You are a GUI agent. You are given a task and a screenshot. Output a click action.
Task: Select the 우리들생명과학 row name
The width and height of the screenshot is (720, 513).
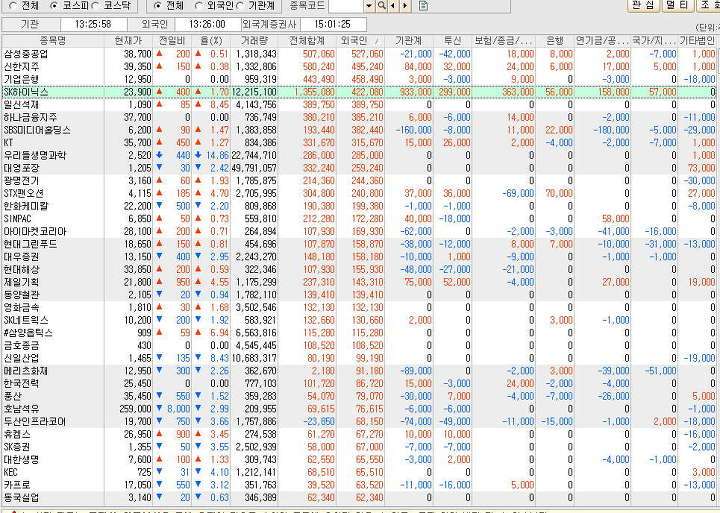[34, 155]
